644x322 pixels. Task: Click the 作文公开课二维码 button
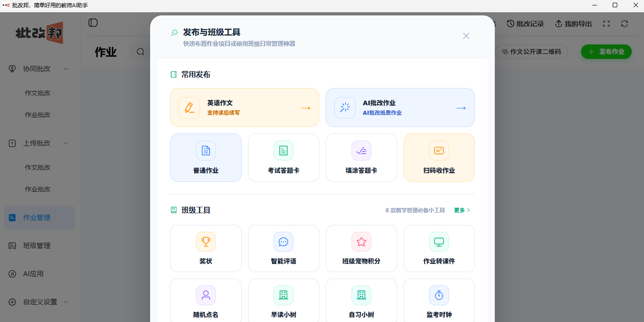point(532,52)
